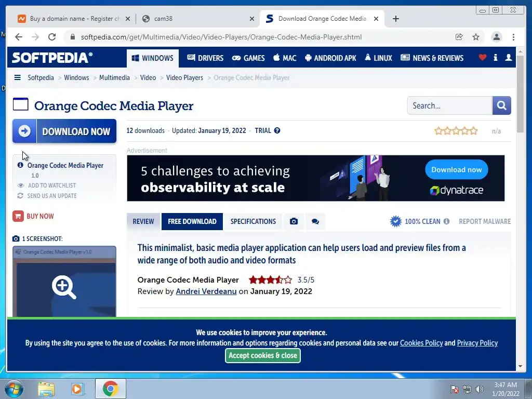This screenshot has height=399, width=532.
Task: Click the info icon beside 100% CLEAN
Action: click(446, 221)
